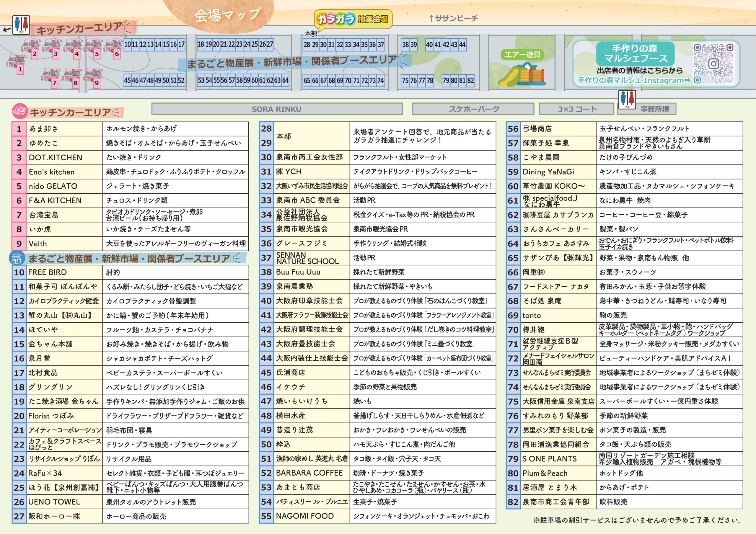
Task: Select kitchen car truck number 1
Action: [x=17, y=63]
